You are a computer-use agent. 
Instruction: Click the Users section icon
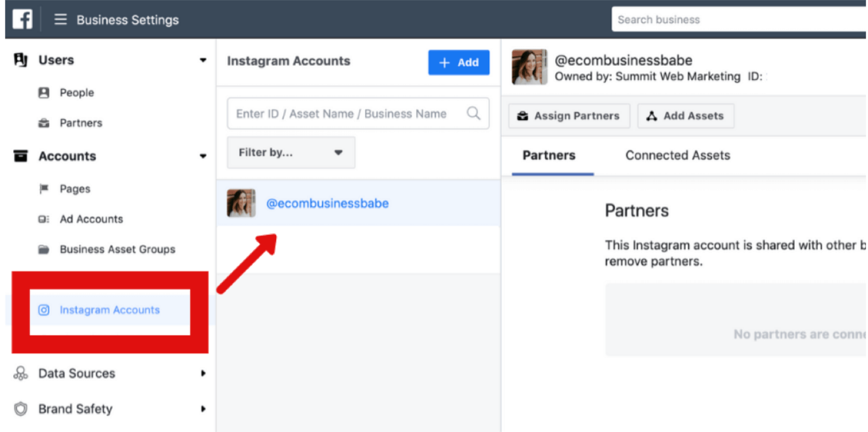[21, 60]
